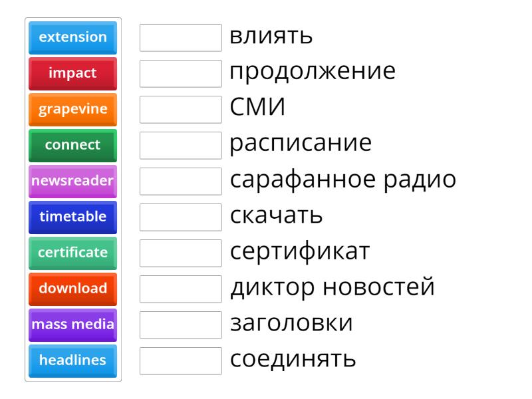
Task: Click the answer slot for 'СМИ'
Action: click(x=181, y=110)
